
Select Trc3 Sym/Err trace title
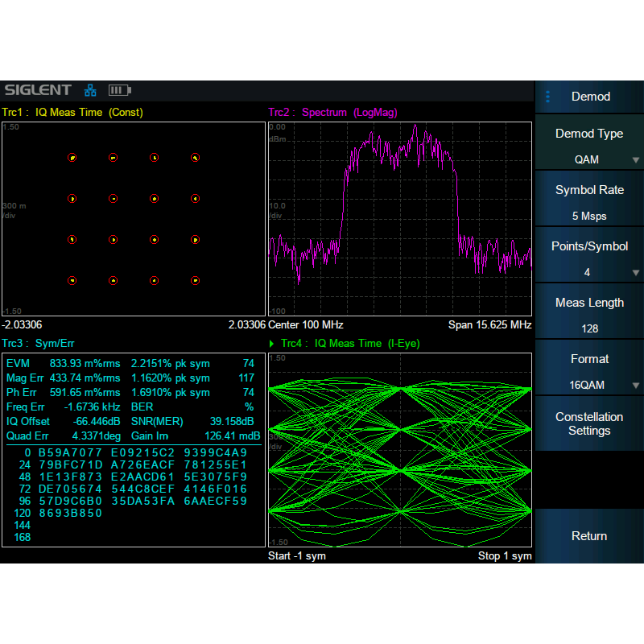(39, 344)
